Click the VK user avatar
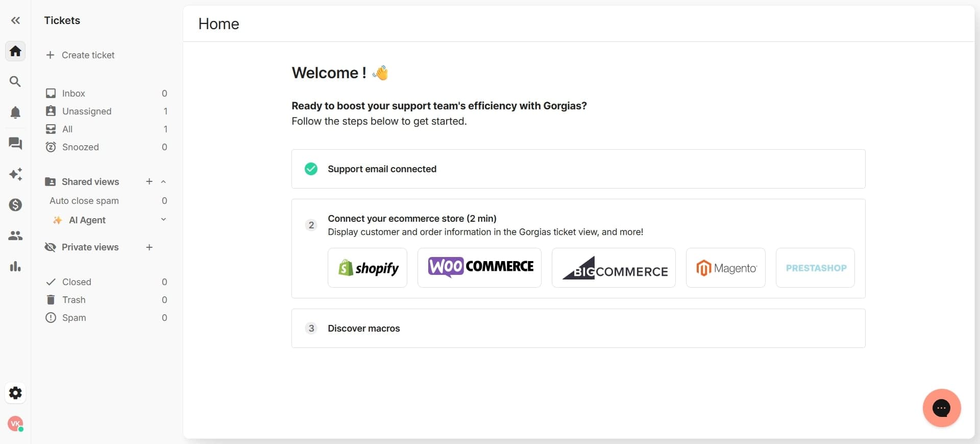Viewport: 980px width, 444px height. coord(15,424)
